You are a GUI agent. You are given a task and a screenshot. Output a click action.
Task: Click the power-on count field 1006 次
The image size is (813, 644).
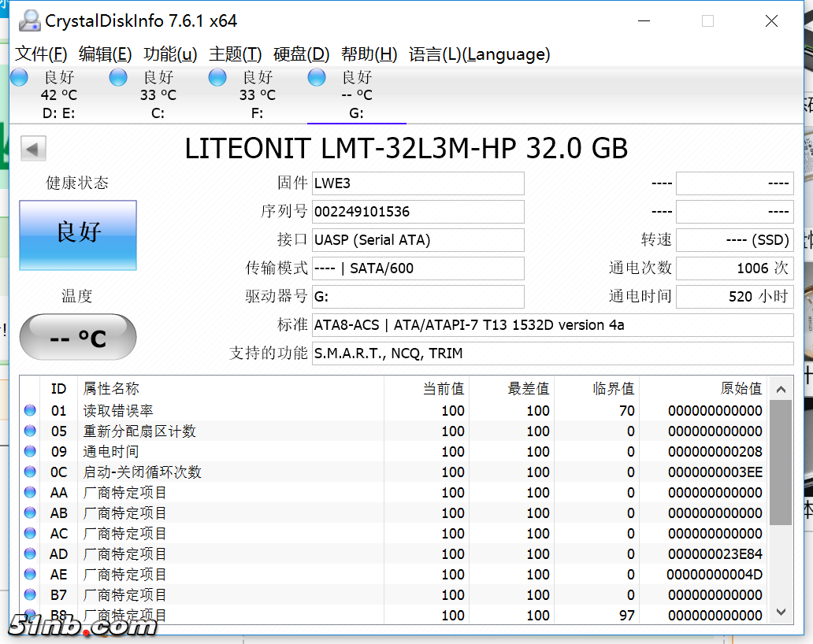coord(735,268)
